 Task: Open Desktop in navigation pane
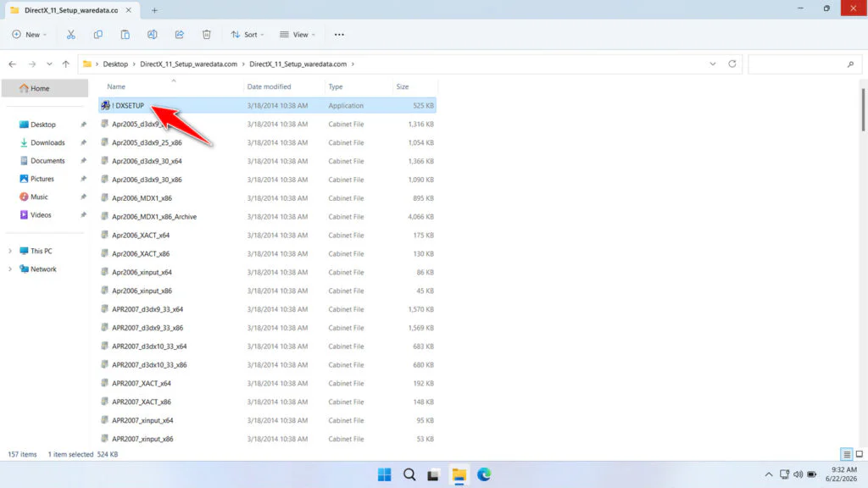43,125
